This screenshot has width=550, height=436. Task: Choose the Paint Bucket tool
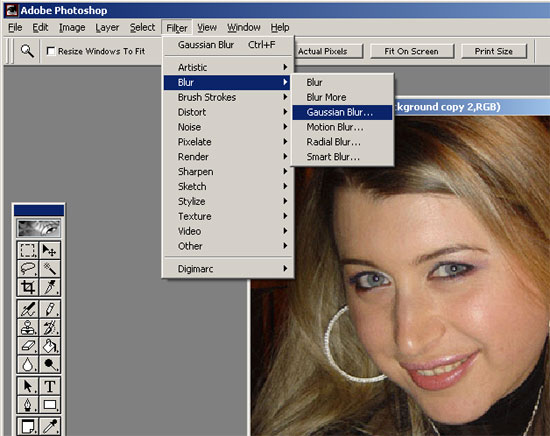(49, 346)
